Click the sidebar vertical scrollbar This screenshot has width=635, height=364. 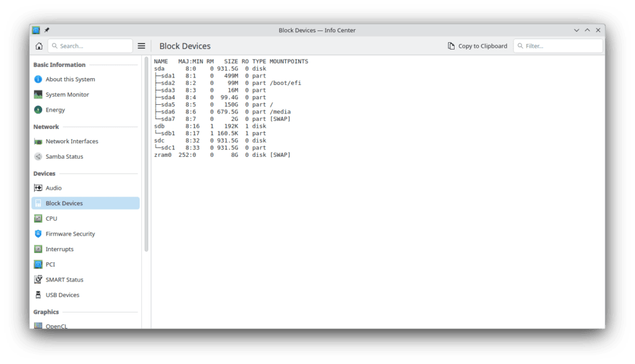click(x=146, y=155)
